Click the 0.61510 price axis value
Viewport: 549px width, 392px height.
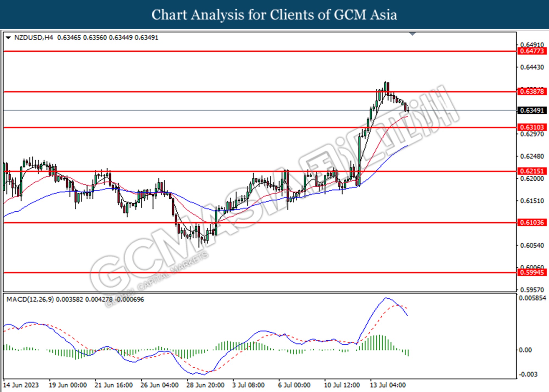pos(532,201)
